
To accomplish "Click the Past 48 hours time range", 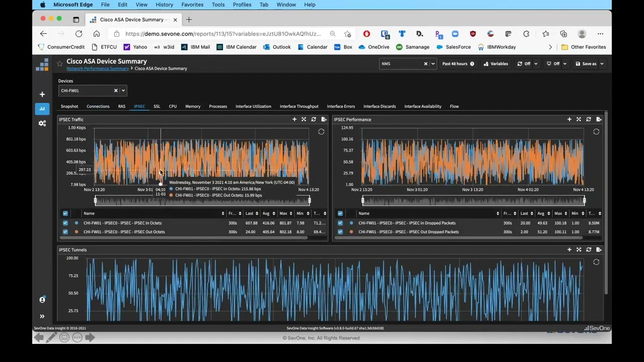I will pyautogui.click(x=458, y=64).
